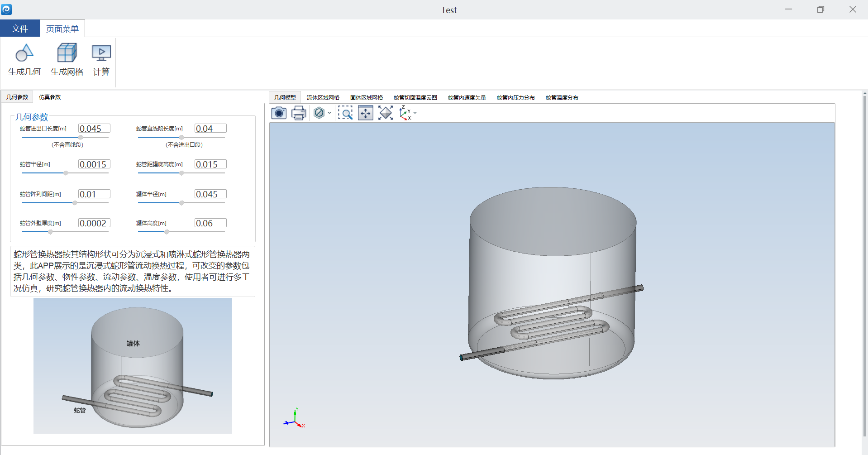Click the 蛇管进出口长度 input field
The image size is (868, 455).
coord(94,129)
